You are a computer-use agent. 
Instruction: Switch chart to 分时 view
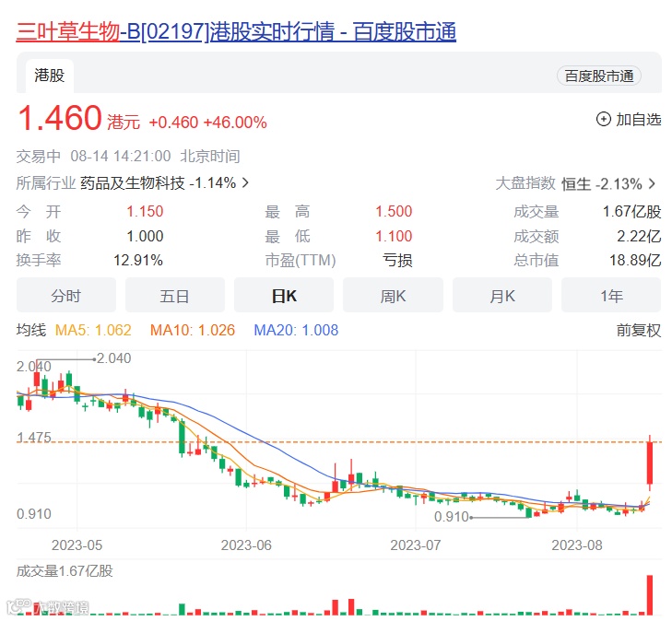(x=66, y=296)
